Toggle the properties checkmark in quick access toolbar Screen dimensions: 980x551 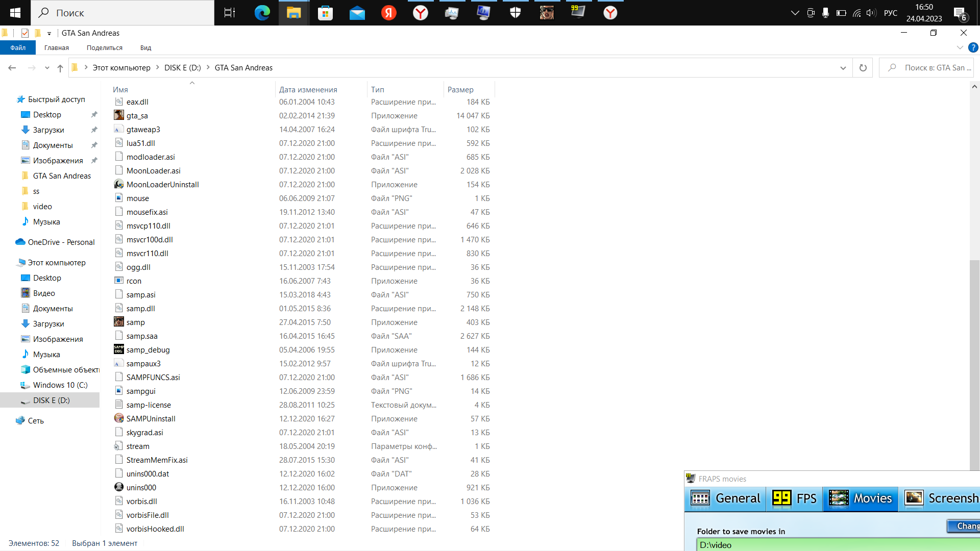[25, 33]
